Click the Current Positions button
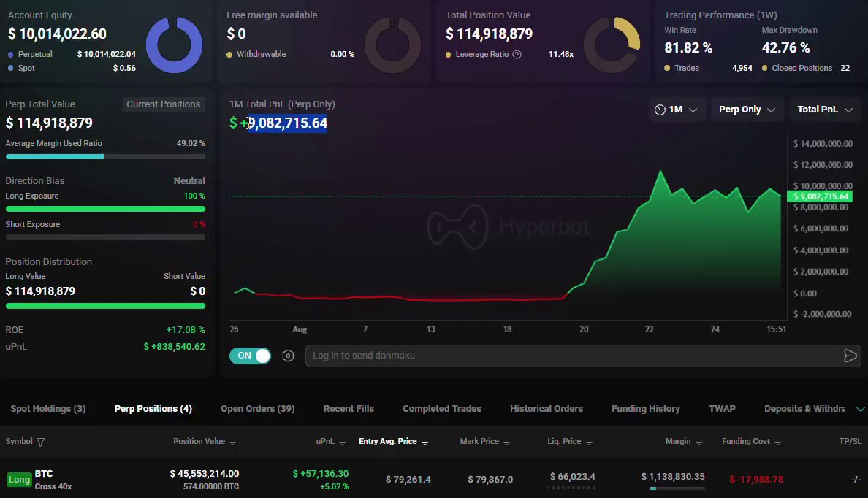Image resolution: width=868 pixels, height=498 pixels. [x=164, y=104]
